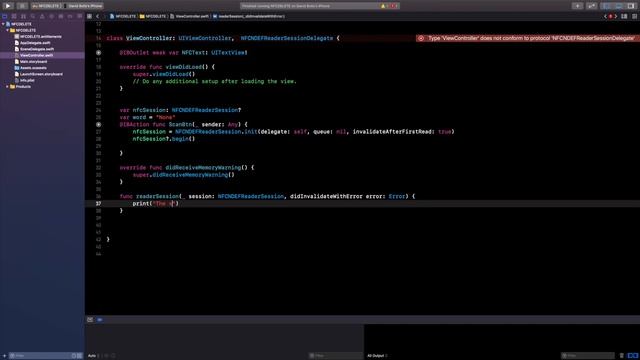640x360 pixels.
Task: Click the class ViewController declaration line
Action: (223, 38)
